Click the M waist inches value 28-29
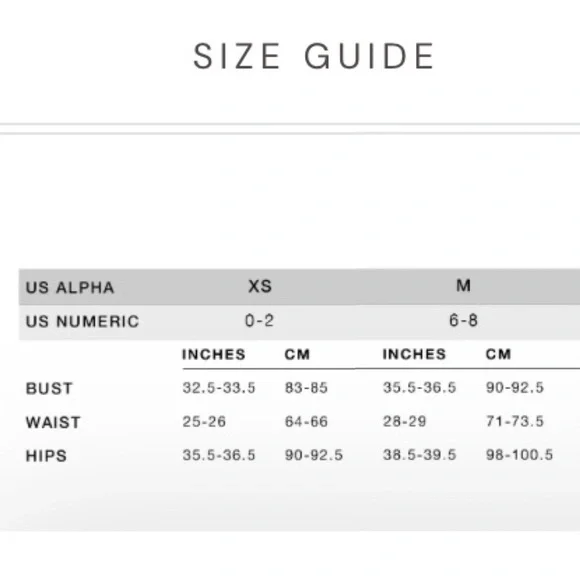This screenshot has height=580, width=580. (405, 421)
